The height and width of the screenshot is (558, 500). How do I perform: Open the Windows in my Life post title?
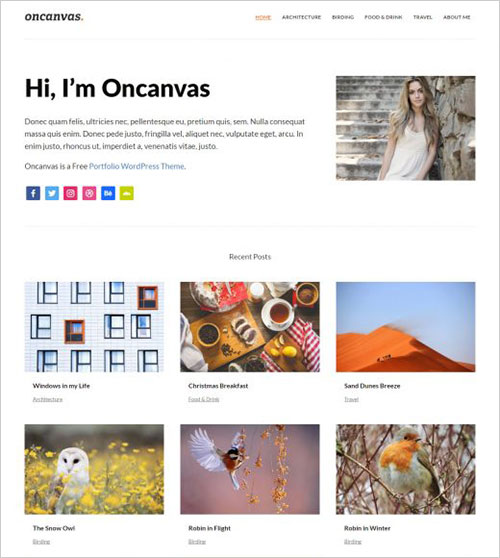(x=61, y=386)
